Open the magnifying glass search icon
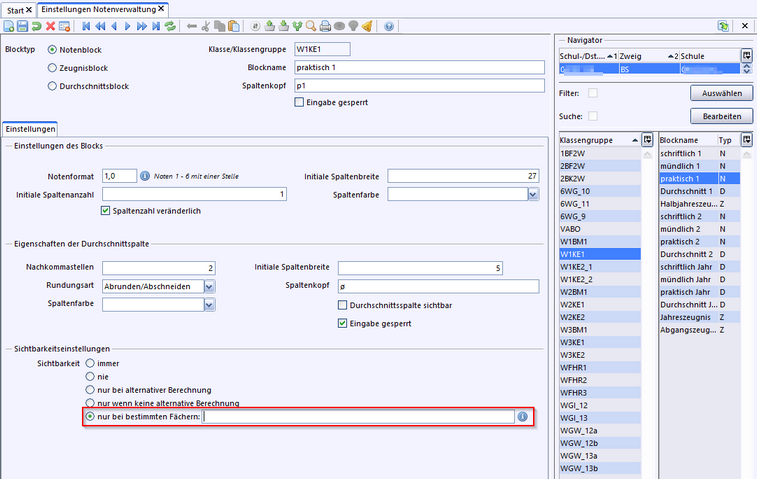Viewport: 757px width, 479px height. click(311, 26)
